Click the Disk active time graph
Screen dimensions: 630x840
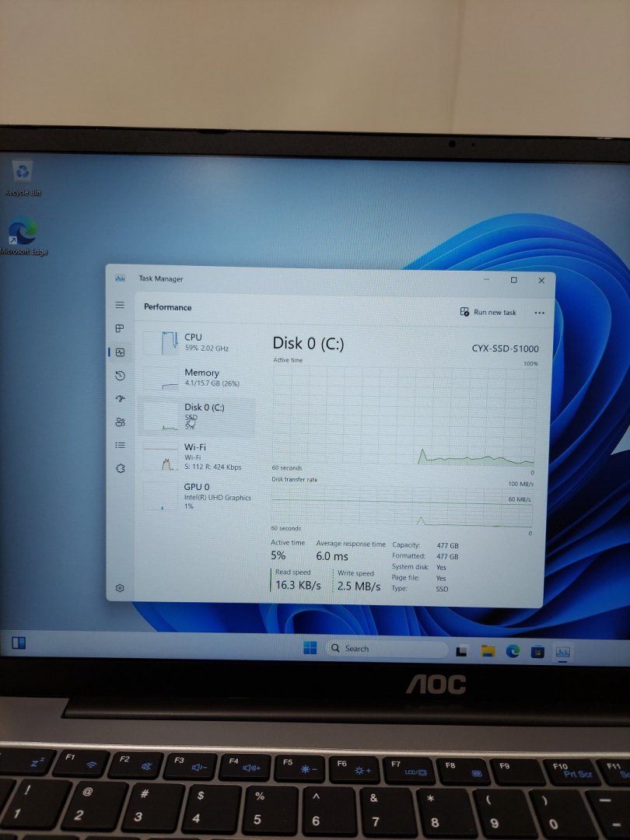[403, 416]
